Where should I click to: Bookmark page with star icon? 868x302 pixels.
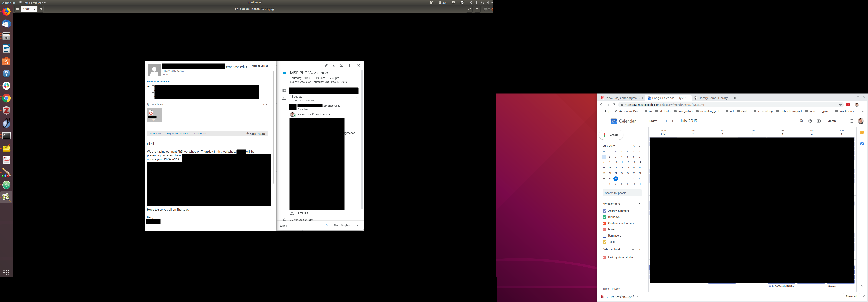pyautogui.click(x=840, y=105)
